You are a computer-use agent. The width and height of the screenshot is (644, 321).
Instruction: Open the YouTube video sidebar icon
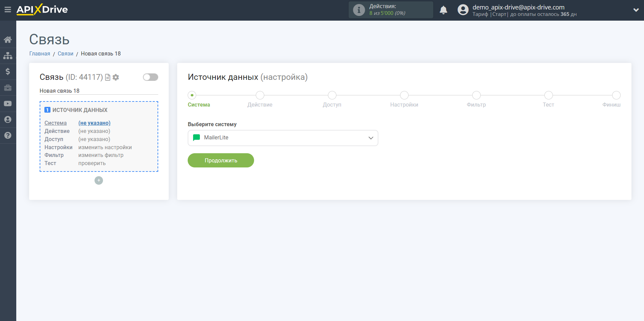(x=8, y=104)
